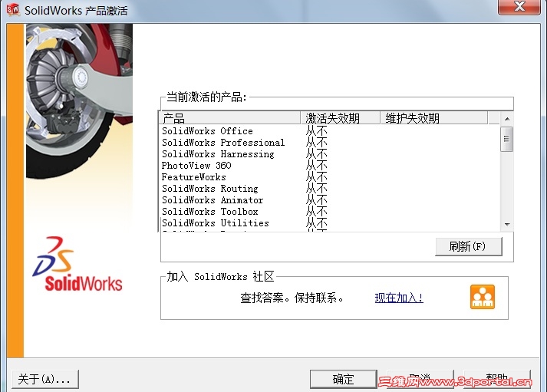Screen dimensions: 547x392
Task: Click the product list scrollbar thumb
Action: click(x=507, y=139)
